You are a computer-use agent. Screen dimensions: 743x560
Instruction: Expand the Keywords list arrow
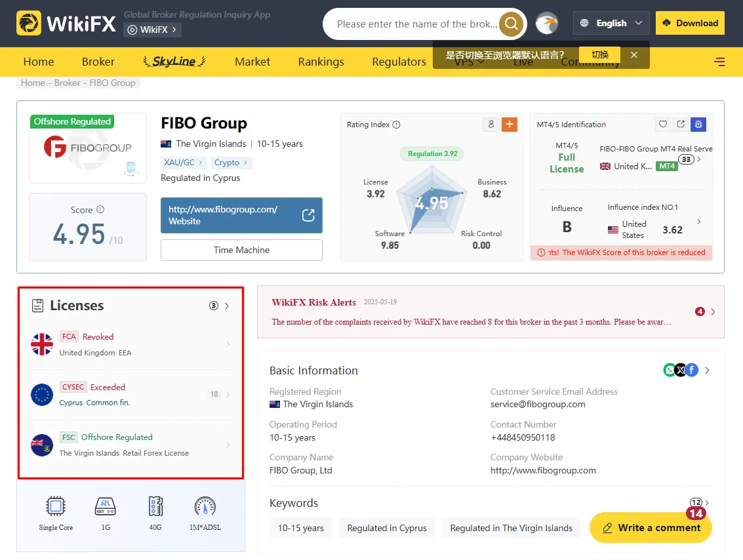click(707, 503)
